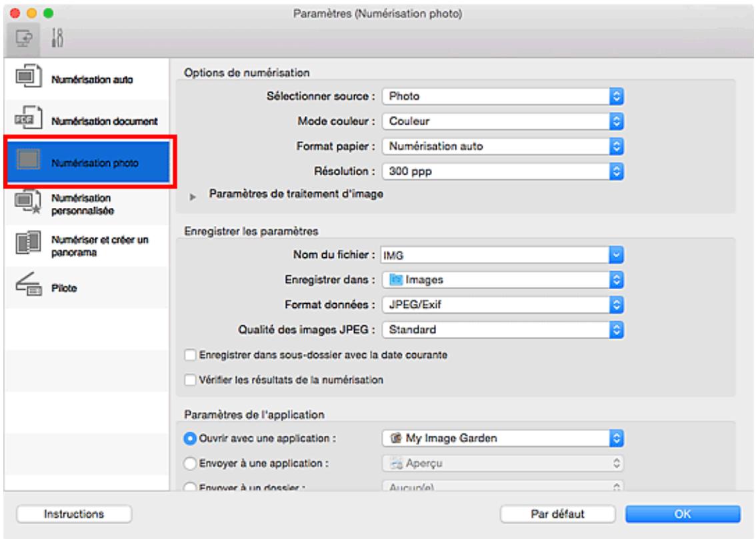Select Envoyer à une application radio button
Screen dimensions: 756x539
tap(191, 462)
